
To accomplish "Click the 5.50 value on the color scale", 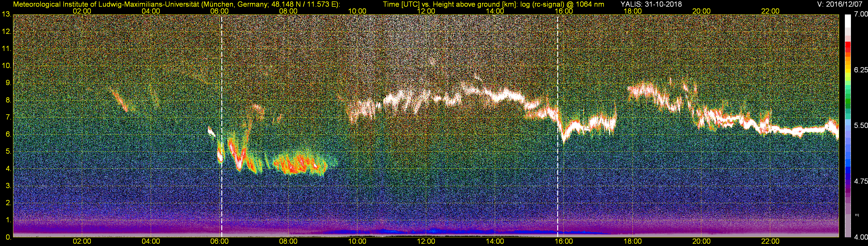I will tap(860, 125).
